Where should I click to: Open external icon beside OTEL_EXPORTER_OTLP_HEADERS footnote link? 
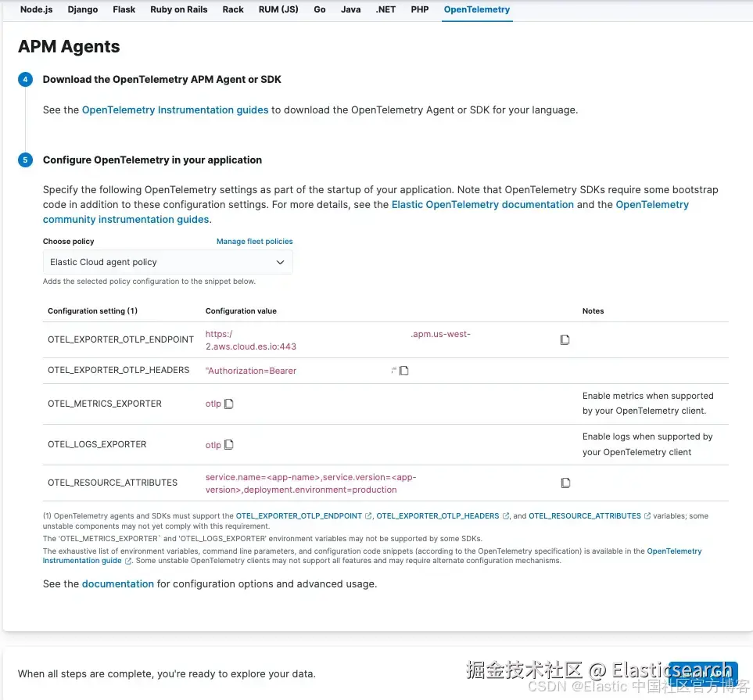coord(505,516)
